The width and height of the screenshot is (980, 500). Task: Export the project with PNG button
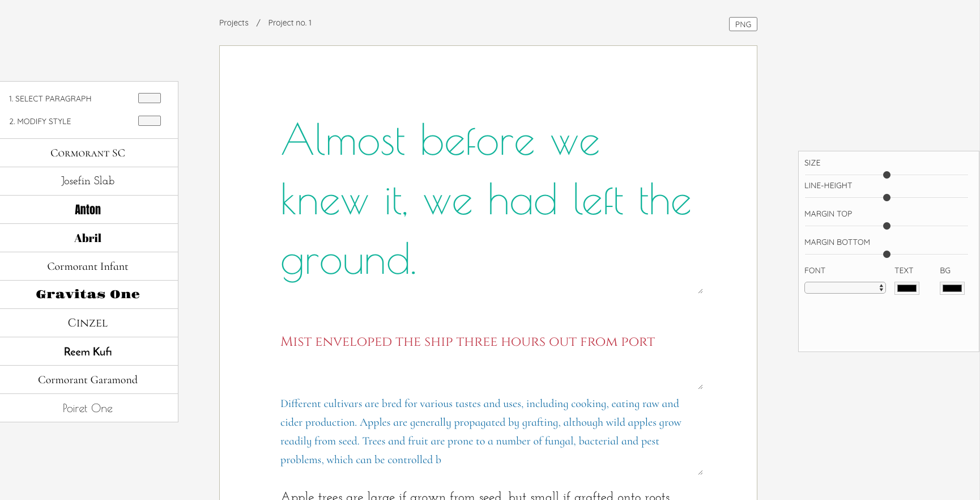point(743,24)
